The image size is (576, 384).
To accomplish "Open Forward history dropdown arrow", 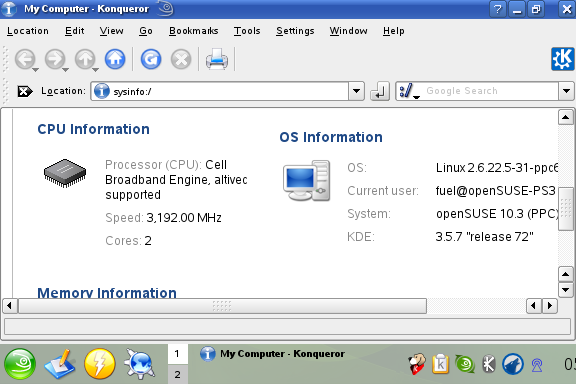I will point(65,69).
